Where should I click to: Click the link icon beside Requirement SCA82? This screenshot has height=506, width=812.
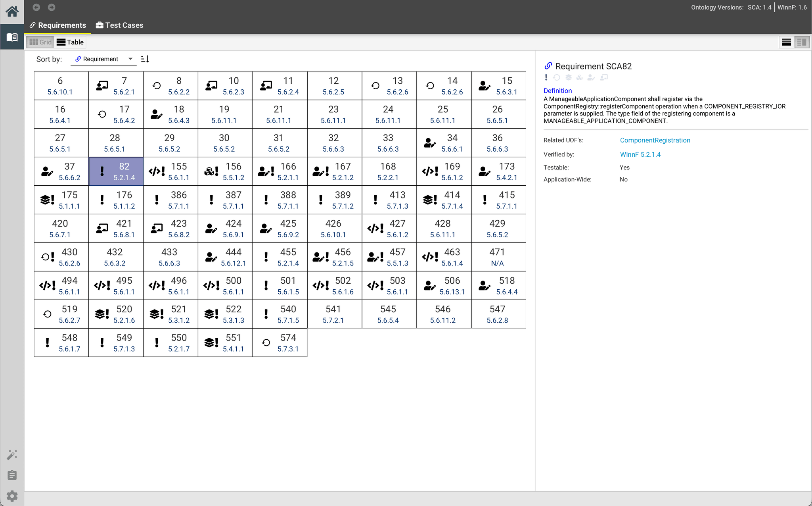click(x=549, y=66)
